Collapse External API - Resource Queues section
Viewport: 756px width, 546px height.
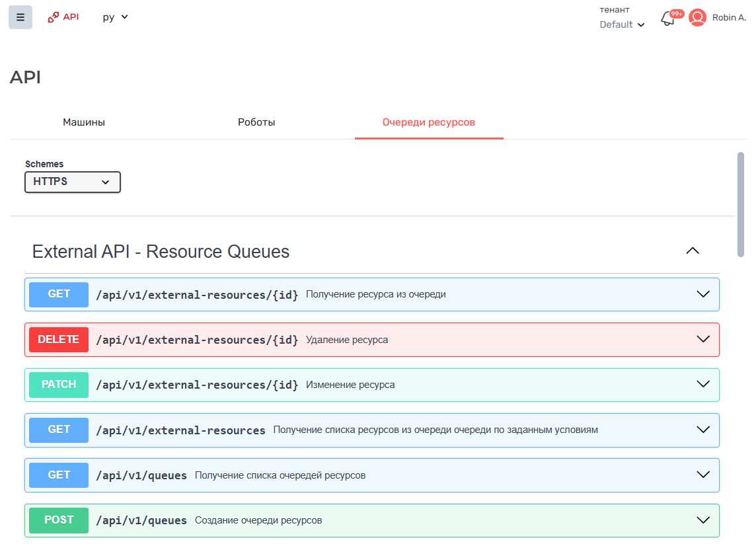click(692, 251)
